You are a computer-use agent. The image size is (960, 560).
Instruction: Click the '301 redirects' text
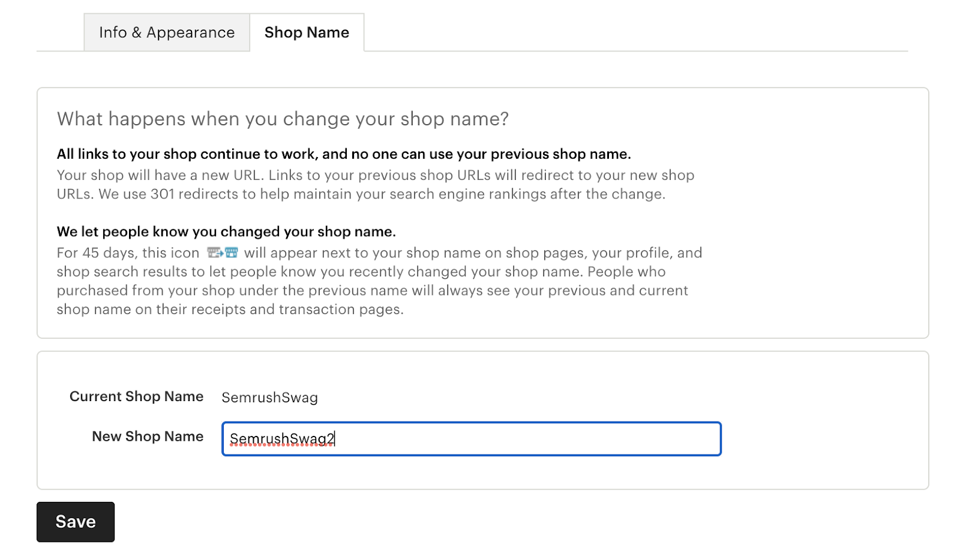tap(194, 194)
